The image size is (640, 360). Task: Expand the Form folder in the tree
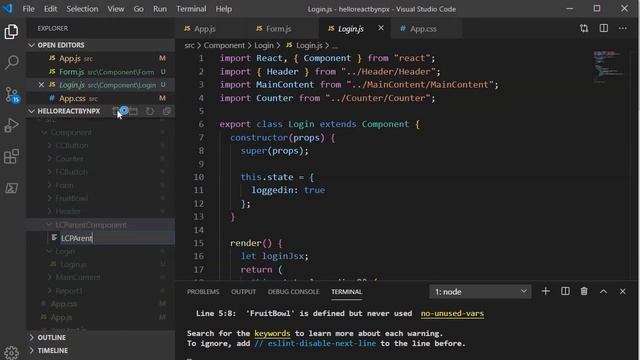pyautogui.click(x=64, y=185)
